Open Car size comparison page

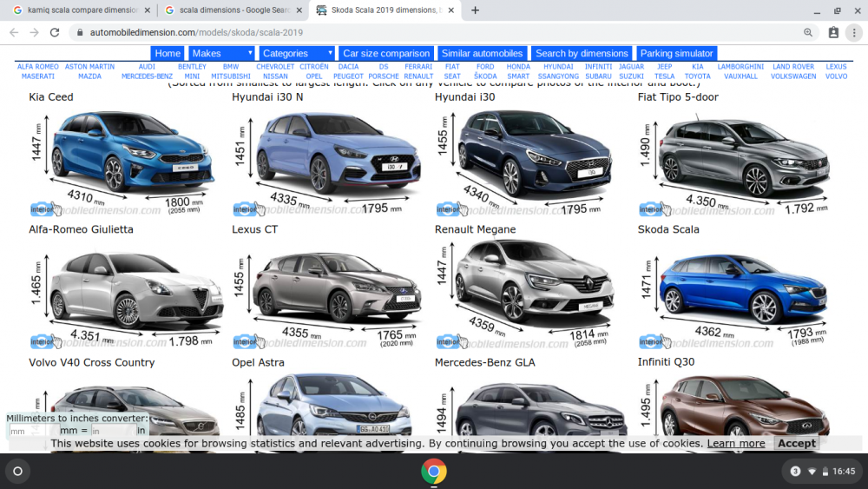click(x=386, y=53)
